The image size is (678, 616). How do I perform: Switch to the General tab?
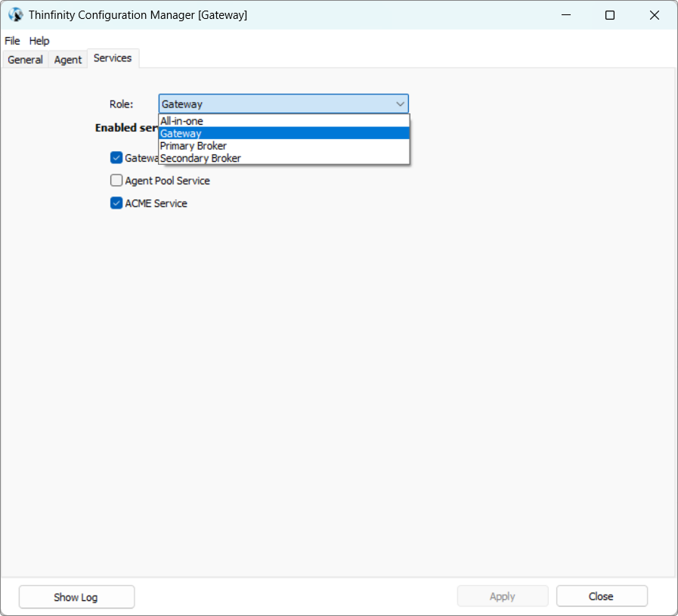click(25, 60)
